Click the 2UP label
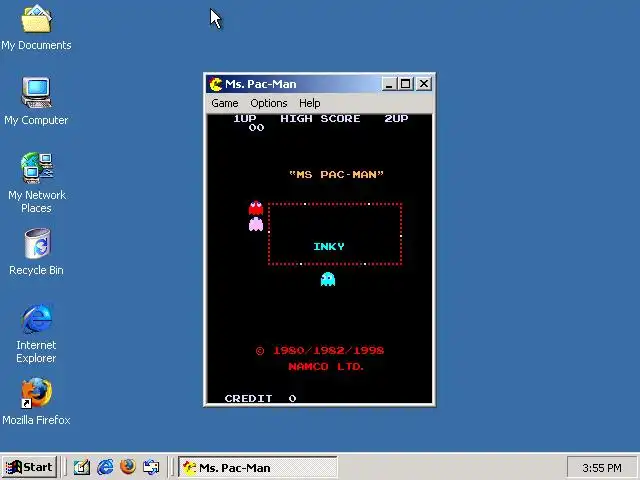 click(396, 119)
